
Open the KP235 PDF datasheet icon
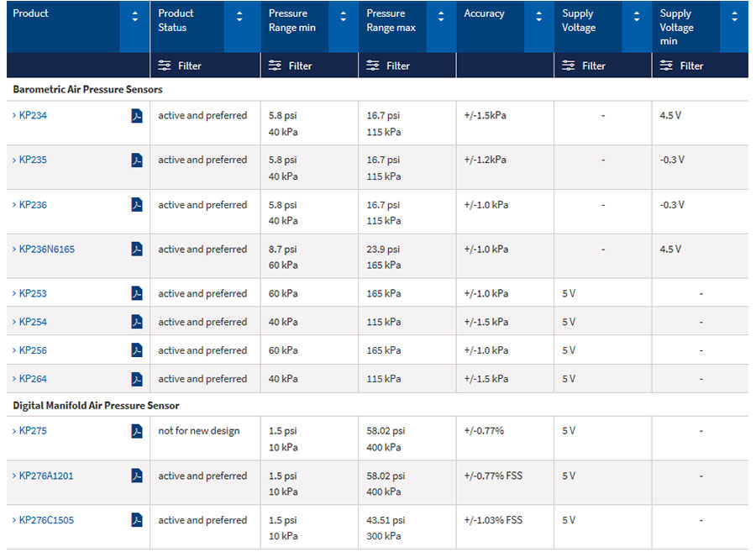pos(137,160)
